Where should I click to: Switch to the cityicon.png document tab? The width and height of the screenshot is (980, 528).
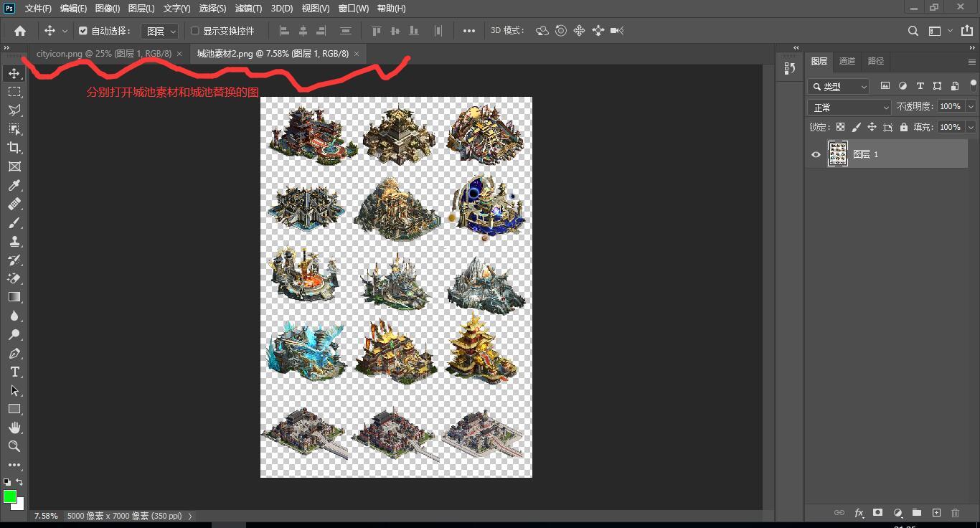(104, 54)
